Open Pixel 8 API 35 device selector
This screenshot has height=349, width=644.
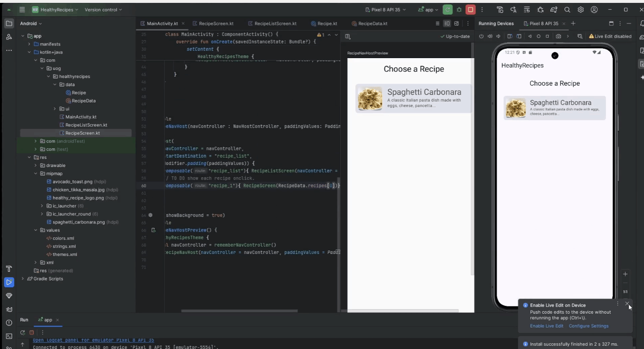386,10
